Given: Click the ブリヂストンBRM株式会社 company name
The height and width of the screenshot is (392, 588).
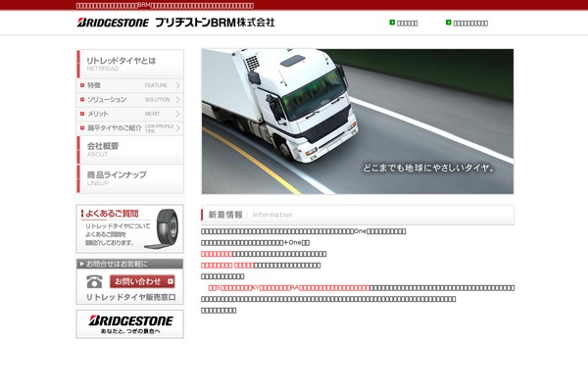Looking at the screenshot, I should click(215, 23).
